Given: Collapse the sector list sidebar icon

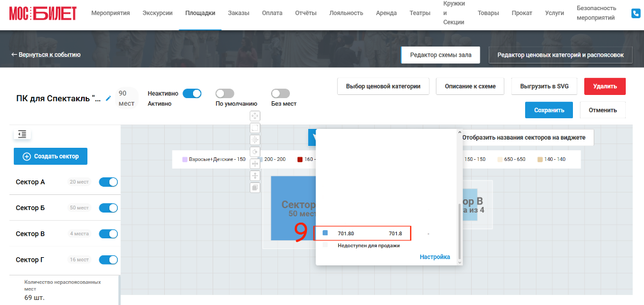Looking at the screenshot, I should coord(22,134).
